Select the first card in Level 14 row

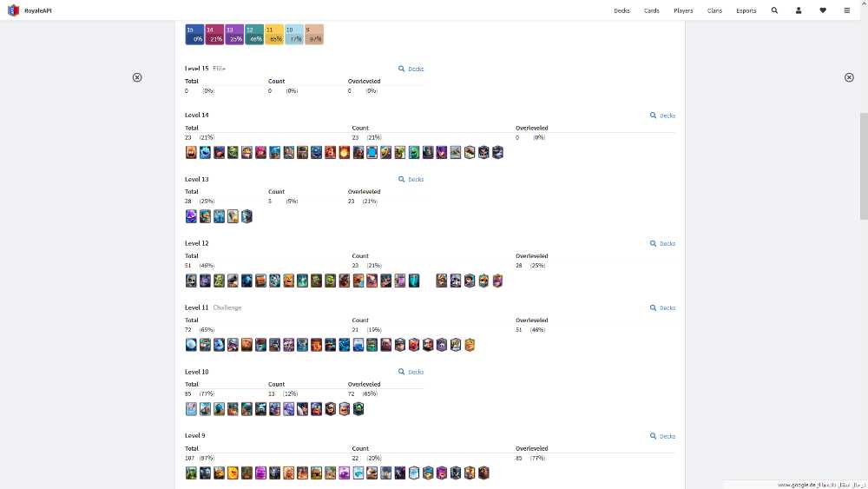pos(191,152)
